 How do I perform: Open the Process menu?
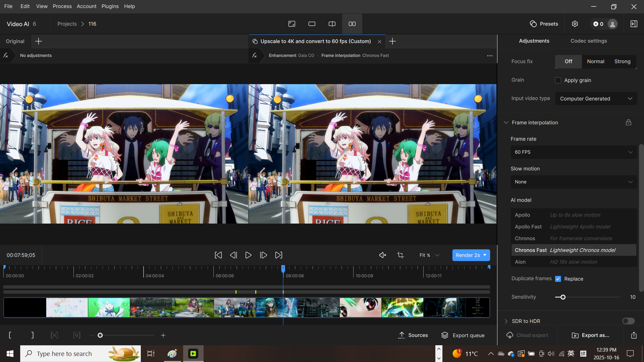click(62, 6)
